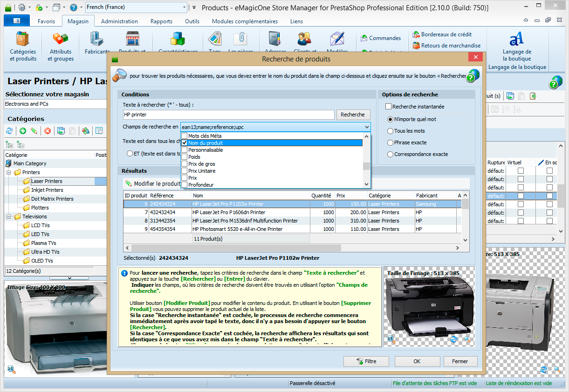The image size is (569, 392).
Task: Select Phrase exacte radio option
Action: tap(391, 142)
